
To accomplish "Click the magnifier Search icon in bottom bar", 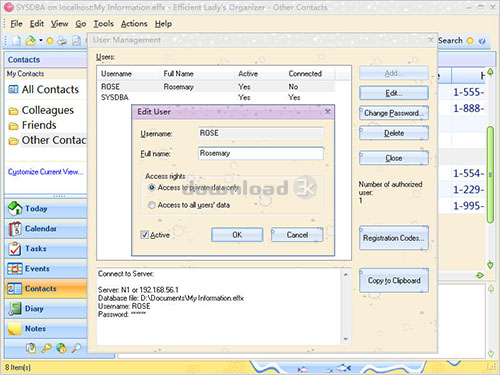I will [x=76, y=348].
